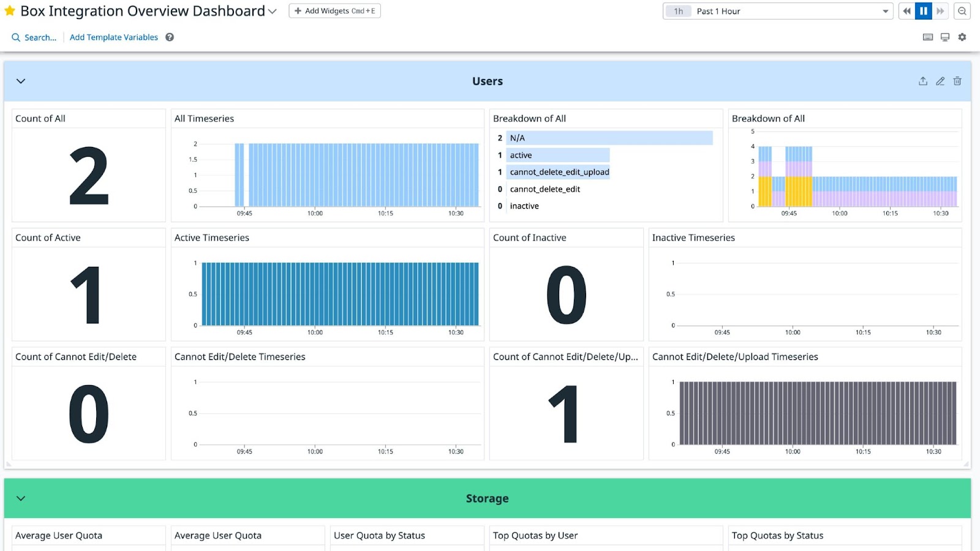
Task: Delete the Users group with trash icon
Action: coord(957,81)
